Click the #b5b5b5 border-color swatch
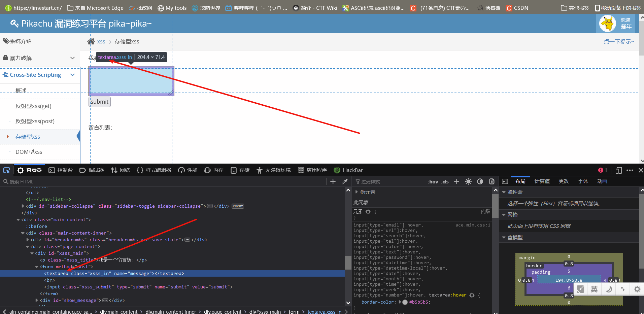This screenshot has width=644, height=314. pyautogui.click(x=405, y=302)
